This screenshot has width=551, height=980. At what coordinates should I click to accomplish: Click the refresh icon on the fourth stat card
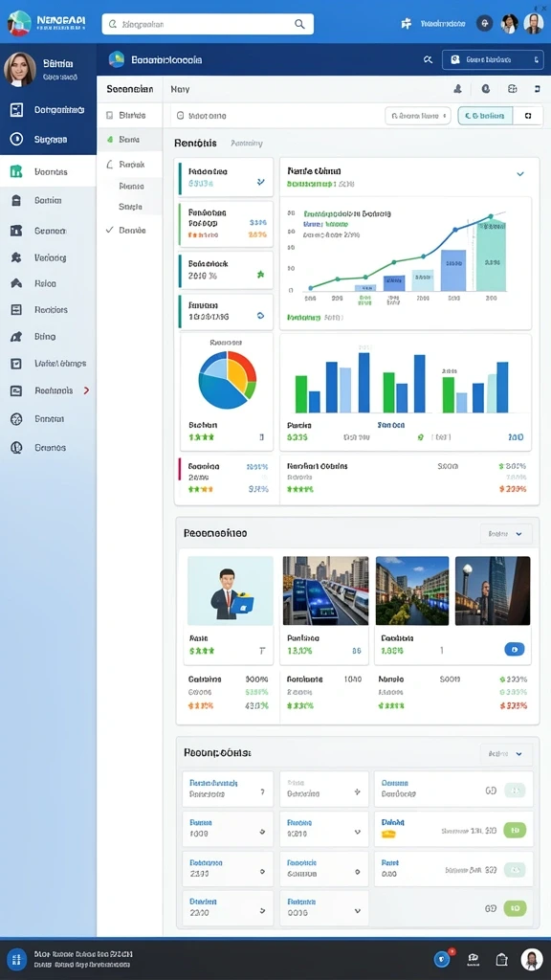pos(260,316)
